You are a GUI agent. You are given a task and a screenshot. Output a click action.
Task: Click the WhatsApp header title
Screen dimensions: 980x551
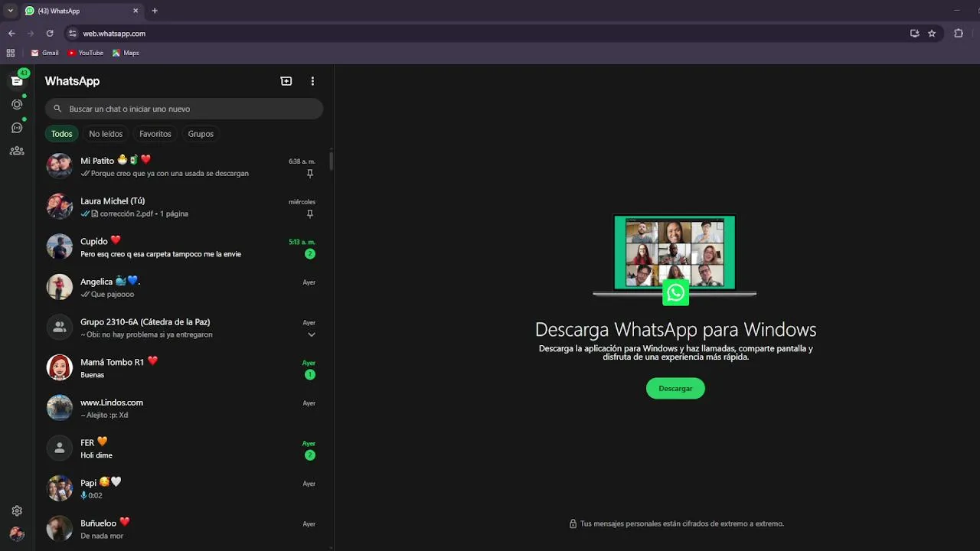coord(72,81)
